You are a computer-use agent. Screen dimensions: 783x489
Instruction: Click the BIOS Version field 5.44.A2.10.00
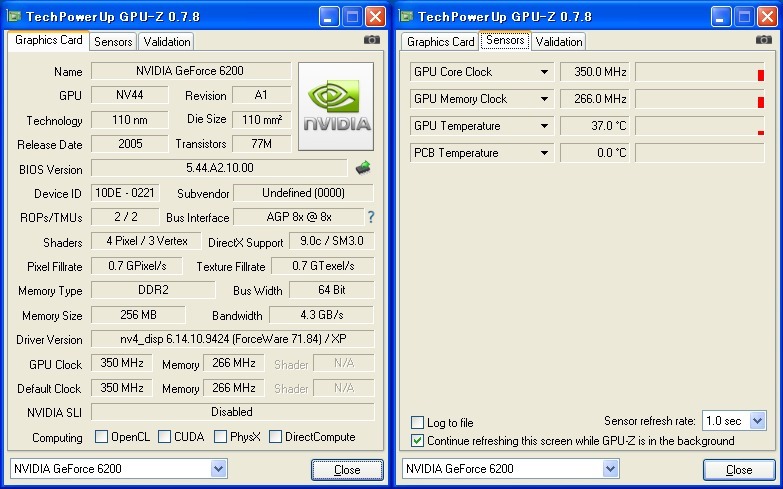(x=219, y=168)
